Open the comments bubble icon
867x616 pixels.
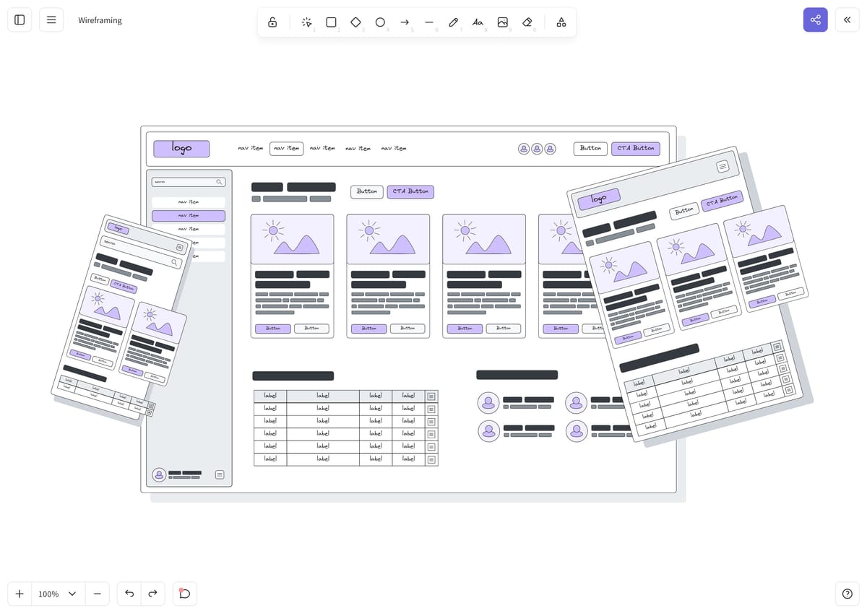click(185, 594)
